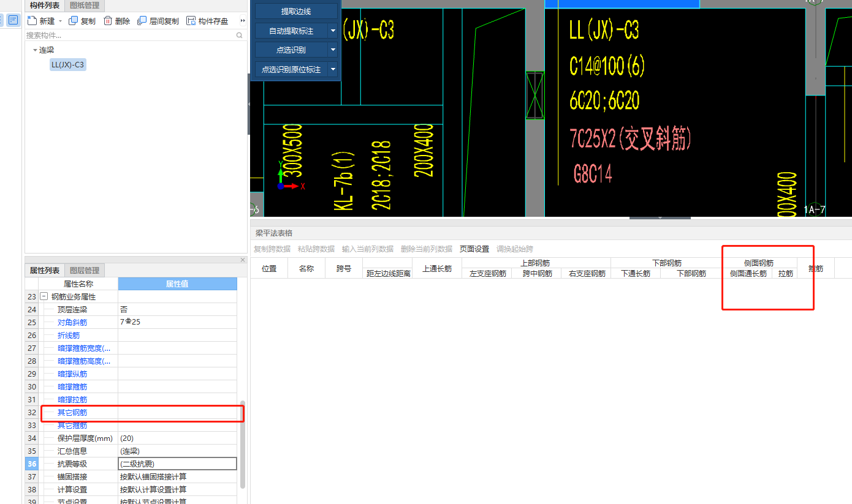The width and height of the screenshot is (852, 504).
Task: Open the 新建 dropdown arrow
Action: pyautogui.click(x=61, y=21)
